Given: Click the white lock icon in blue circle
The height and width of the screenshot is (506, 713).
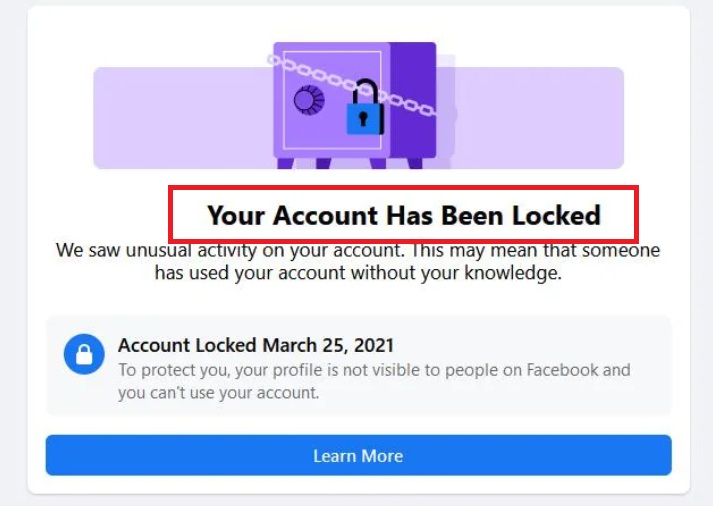Looking at the screenshot, I should [84, 354].
